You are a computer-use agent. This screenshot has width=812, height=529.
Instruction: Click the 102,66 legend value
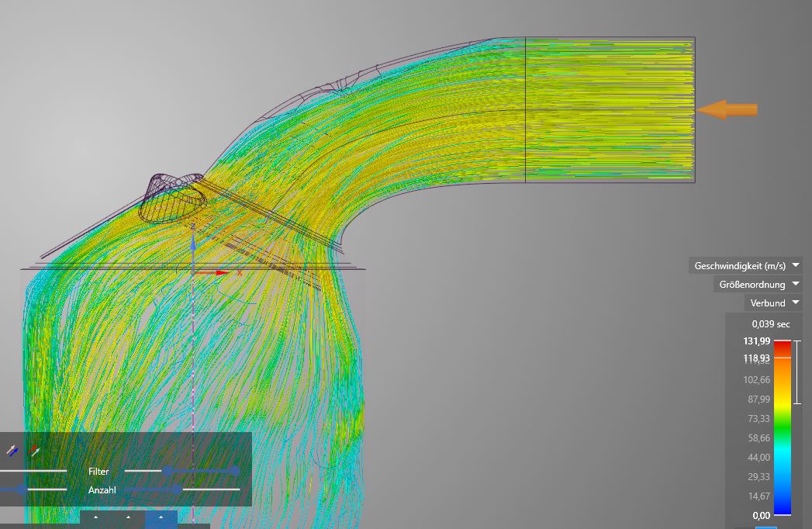click(757, 380)
